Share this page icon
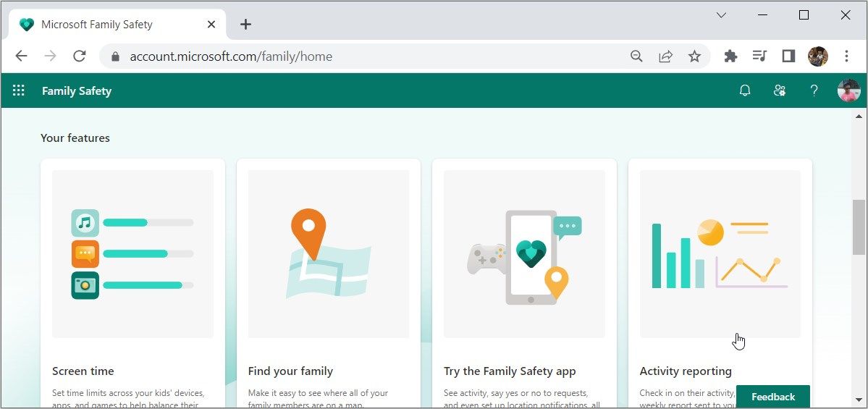This screenshot has height=409, width=868. tap(665, 56)
